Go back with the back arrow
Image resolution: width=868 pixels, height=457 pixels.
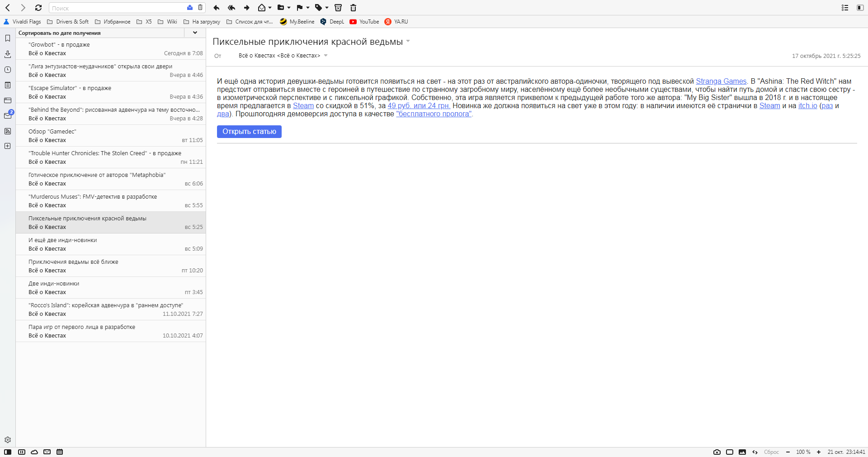point(8,8)
